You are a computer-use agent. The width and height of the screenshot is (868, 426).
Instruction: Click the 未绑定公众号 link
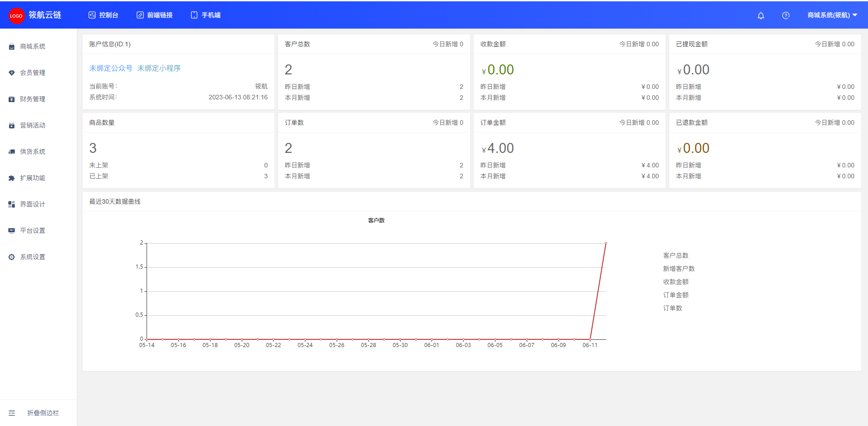(111, 68)
